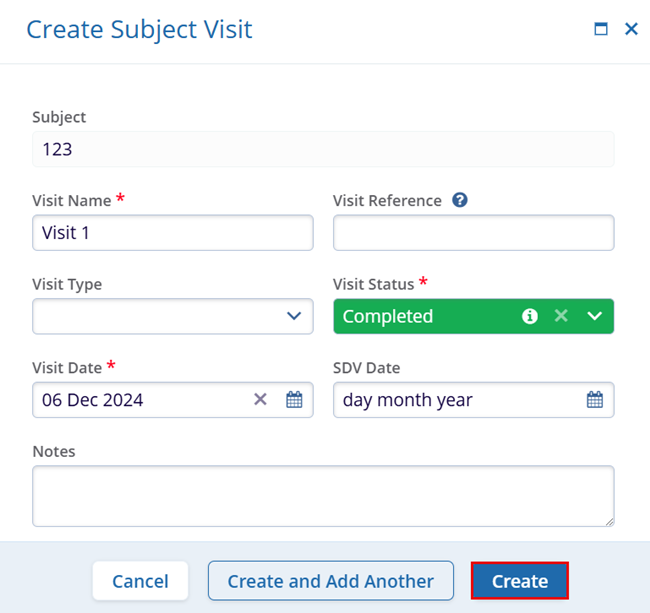Close the Create Subject Visit dialog
This screenshot has height=613, width=650.
(x=631, y=29)
